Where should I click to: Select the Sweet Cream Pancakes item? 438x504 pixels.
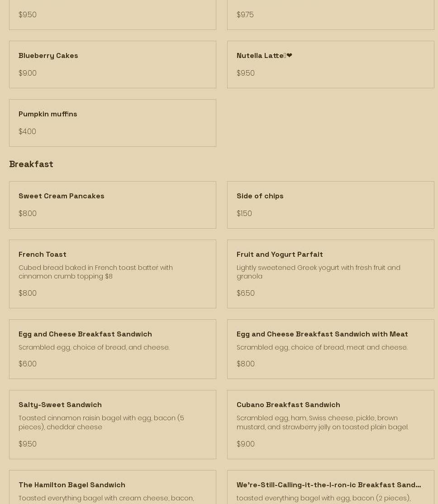(62, 196)
